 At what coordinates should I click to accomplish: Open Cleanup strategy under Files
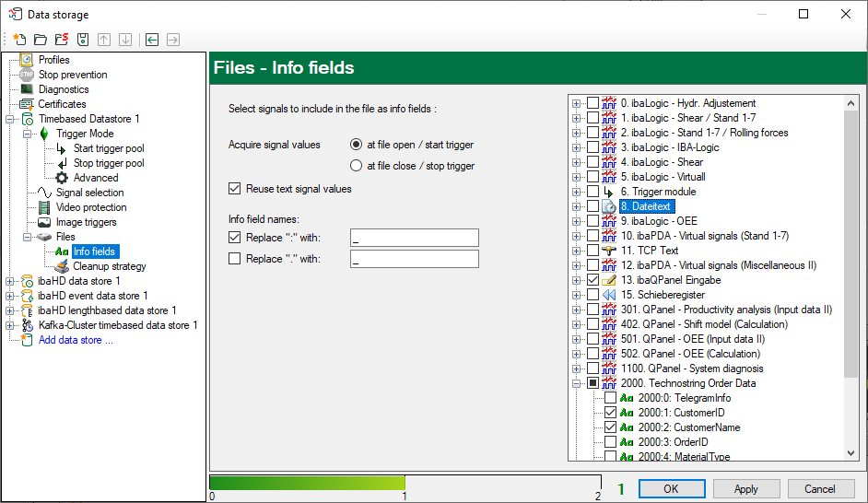109,266
